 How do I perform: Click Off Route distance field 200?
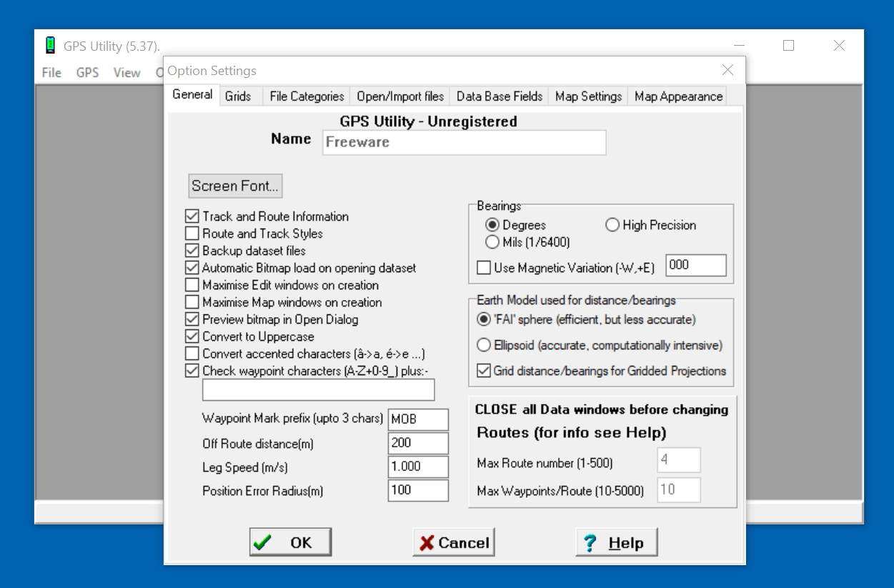click(x=418, y=443)
